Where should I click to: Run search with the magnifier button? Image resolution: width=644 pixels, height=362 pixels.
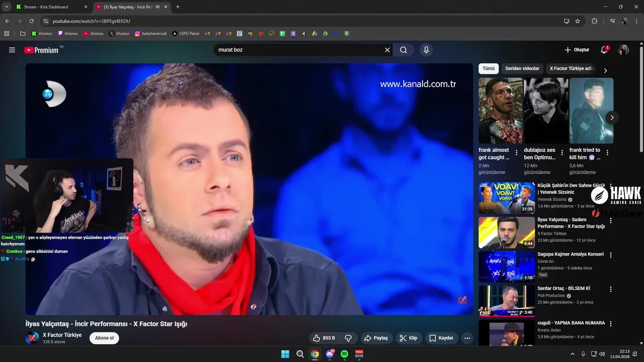point(404,50)
